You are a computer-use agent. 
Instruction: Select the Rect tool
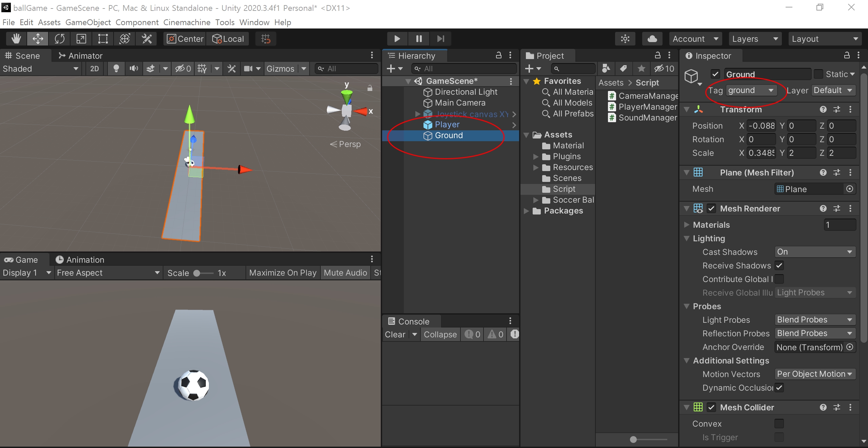point(103,39)
